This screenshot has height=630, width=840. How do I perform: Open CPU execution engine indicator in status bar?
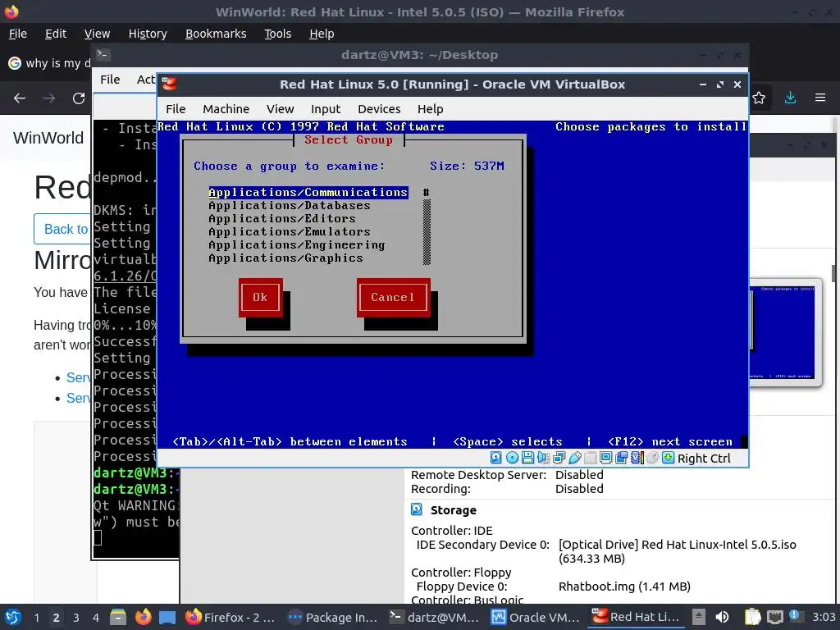click(x=637, y=458)
